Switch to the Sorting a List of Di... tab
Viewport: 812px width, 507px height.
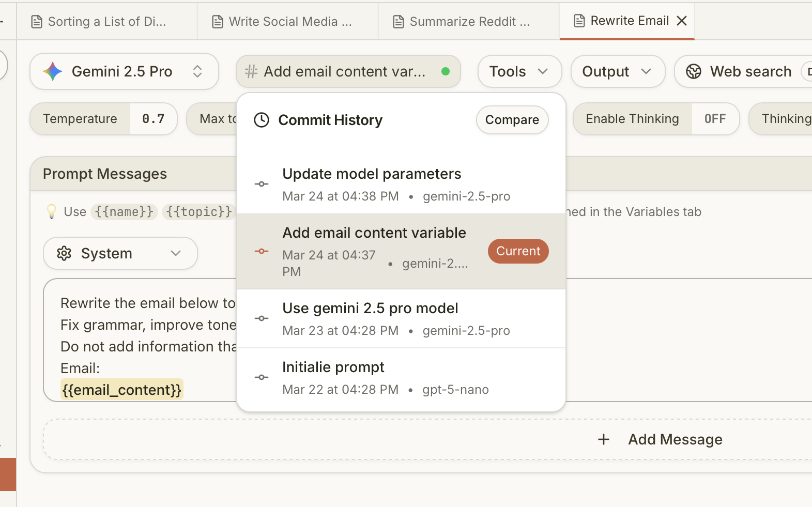[106, 22]
